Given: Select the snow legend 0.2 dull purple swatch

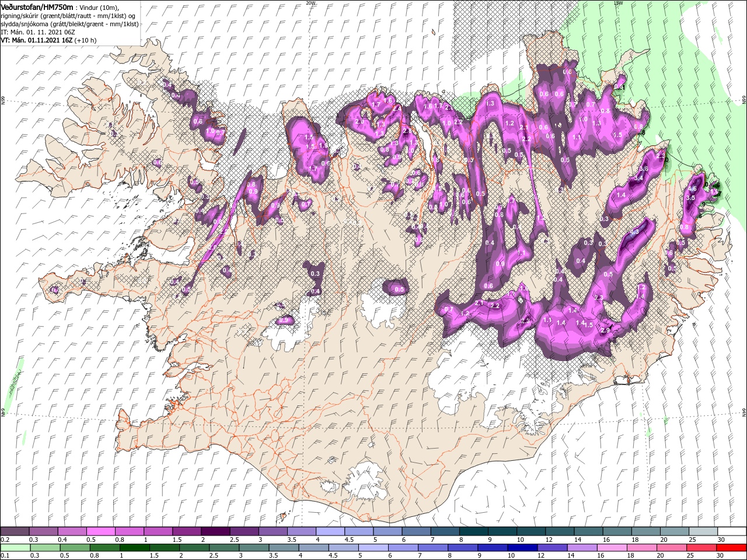Looking at the screenshot, I should (x=15, y=531).
